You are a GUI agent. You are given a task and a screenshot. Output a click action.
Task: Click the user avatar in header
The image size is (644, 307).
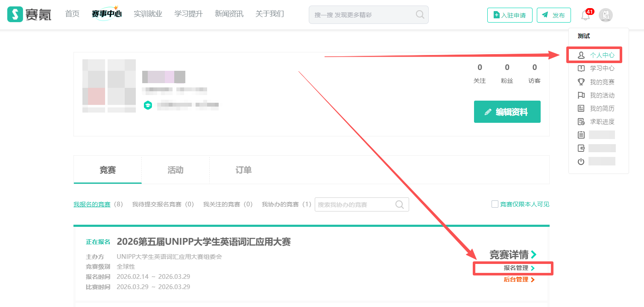click(x=606, y=15)
